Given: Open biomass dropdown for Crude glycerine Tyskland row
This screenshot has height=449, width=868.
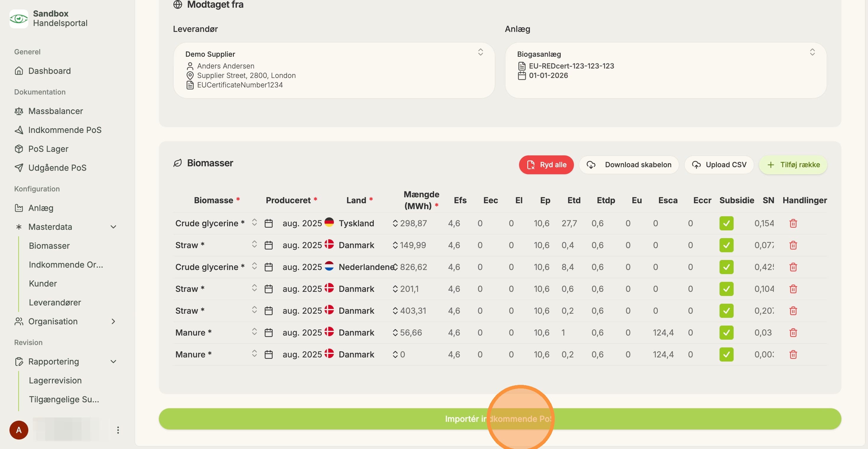Looking at the screenshot, I should pos(254,222).
